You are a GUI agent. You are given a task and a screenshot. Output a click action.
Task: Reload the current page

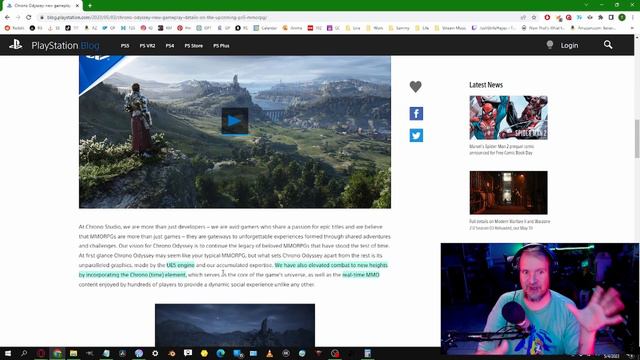[x=29, y=17]
